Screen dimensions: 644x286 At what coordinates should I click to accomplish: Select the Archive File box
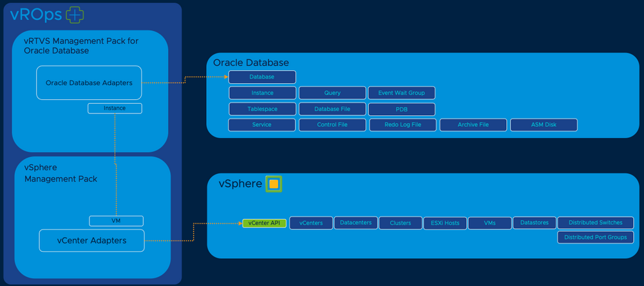point(473,125)
